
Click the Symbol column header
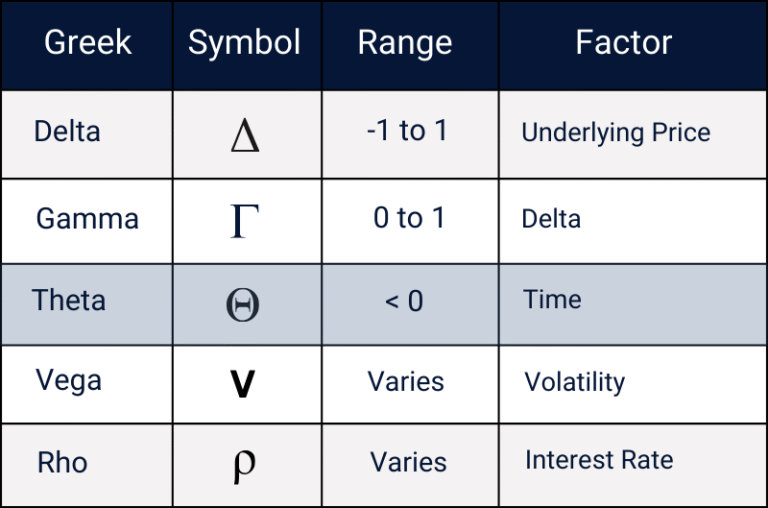[x=244, y=43]
